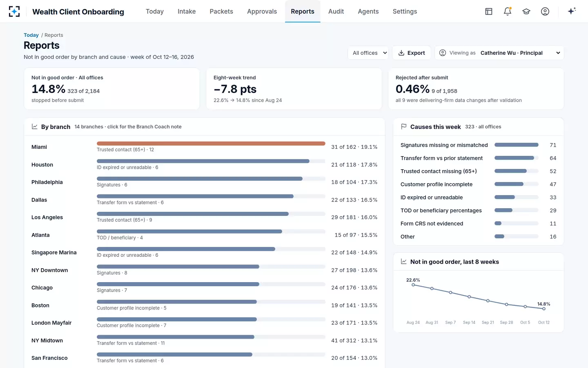Export the report
The image size is (588, 368).
click(412, 53)
